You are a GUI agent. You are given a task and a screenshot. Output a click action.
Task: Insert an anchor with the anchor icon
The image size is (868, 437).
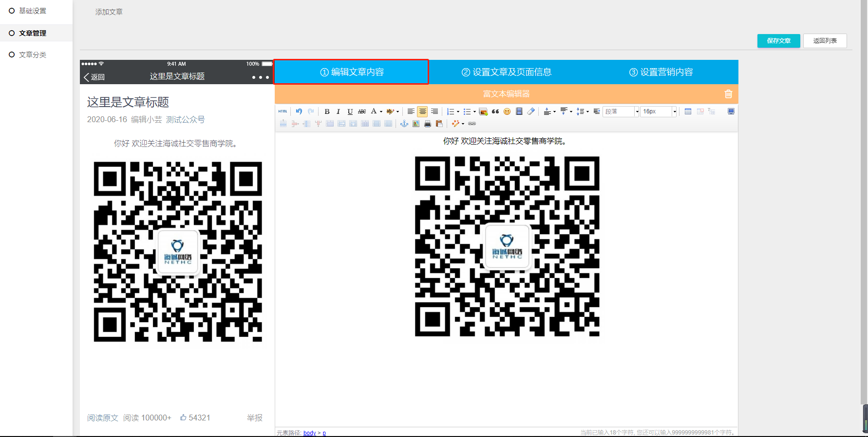tap(404, 124)
